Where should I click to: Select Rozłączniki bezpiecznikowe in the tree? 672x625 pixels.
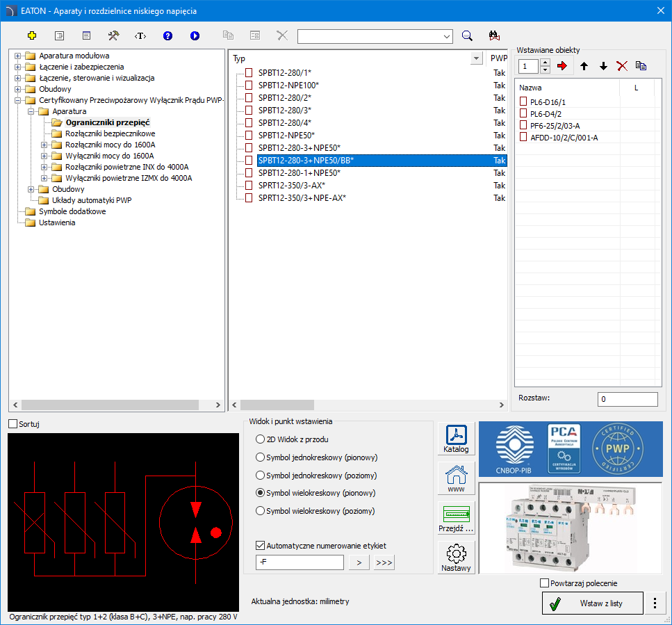110,133
